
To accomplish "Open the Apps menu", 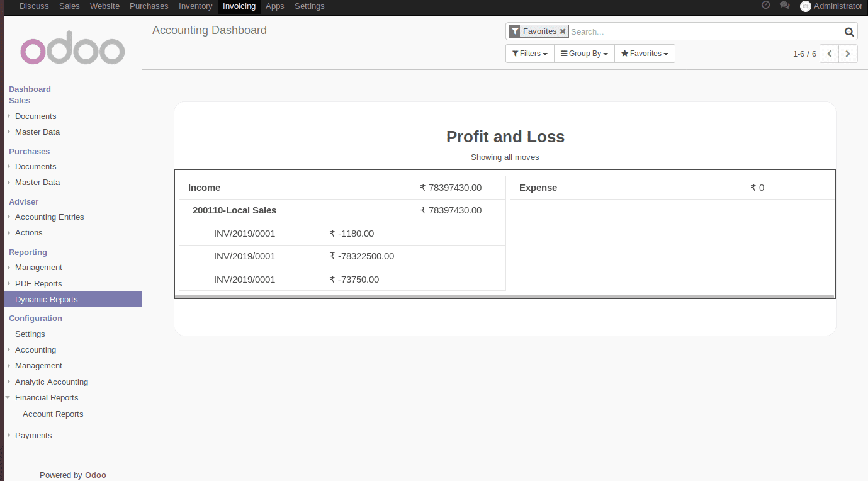I will [275, 6].
